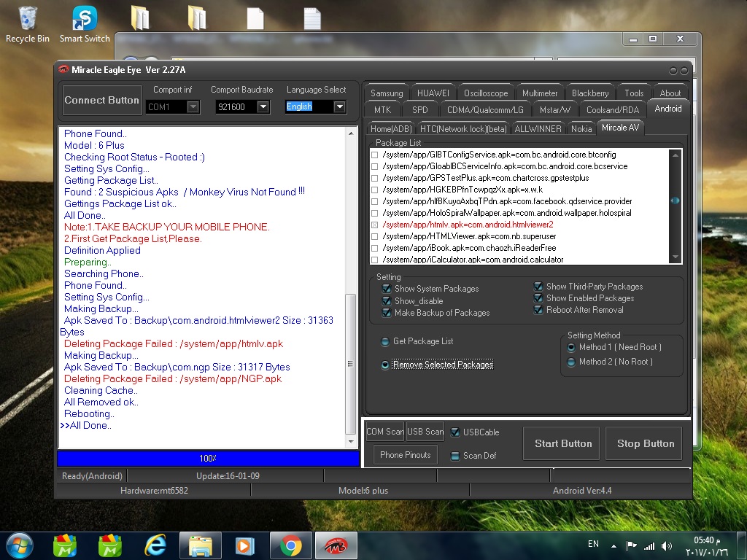747x560 pixels.
Task: Open the Language Select English dropdown
Action: coord(339,106)
